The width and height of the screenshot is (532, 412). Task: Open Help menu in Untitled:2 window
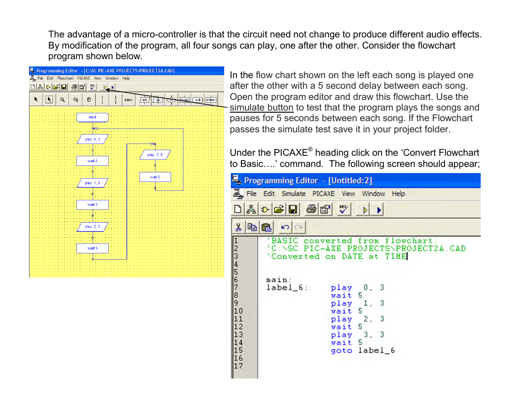point(398,194)
